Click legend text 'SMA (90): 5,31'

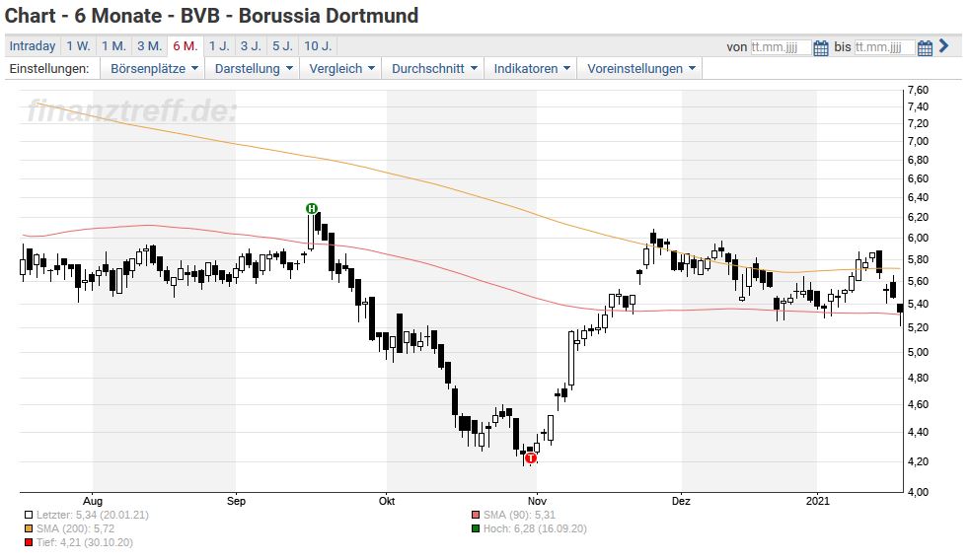[520, 515]
